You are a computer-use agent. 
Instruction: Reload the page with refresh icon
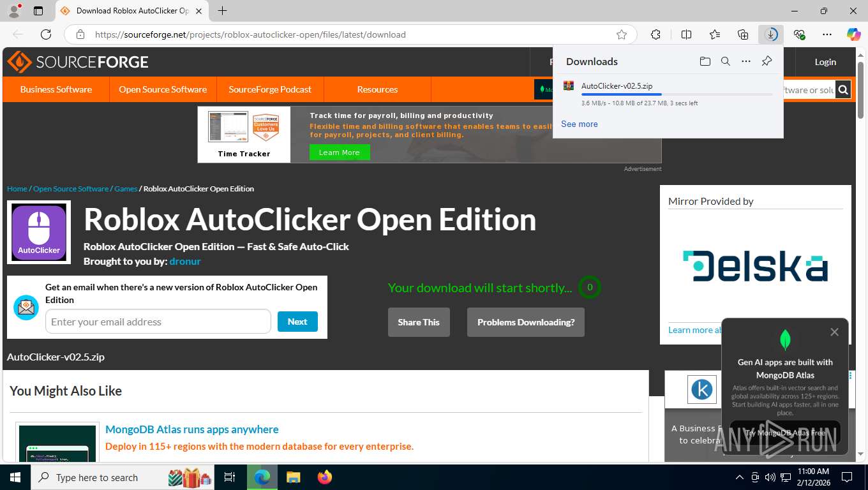click(x=46, y=34)
